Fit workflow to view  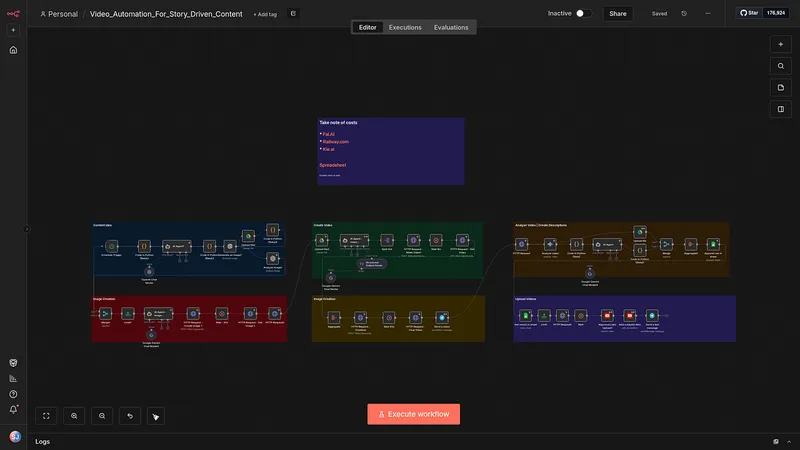[46, 416]
